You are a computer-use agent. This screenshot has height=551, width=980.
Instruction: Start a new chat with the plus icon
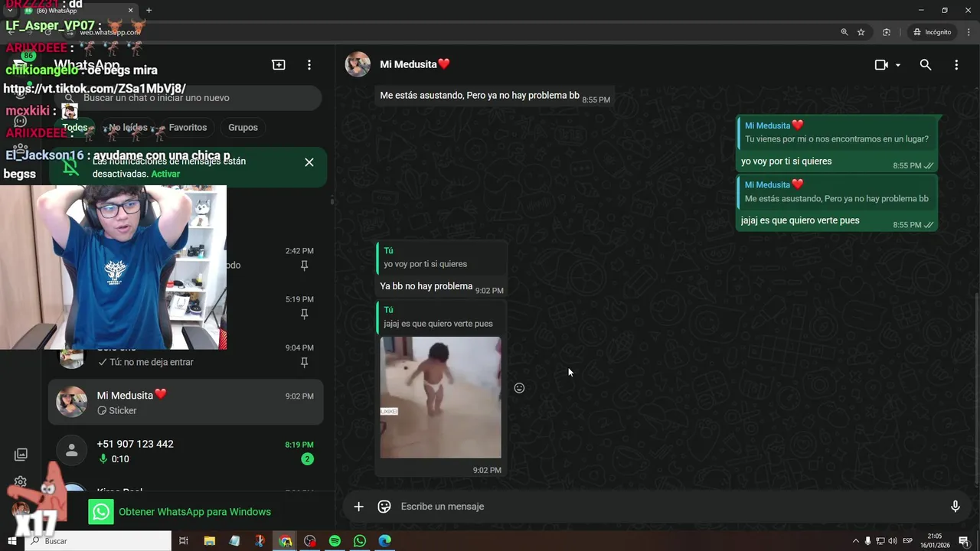(x=279, y=65)
